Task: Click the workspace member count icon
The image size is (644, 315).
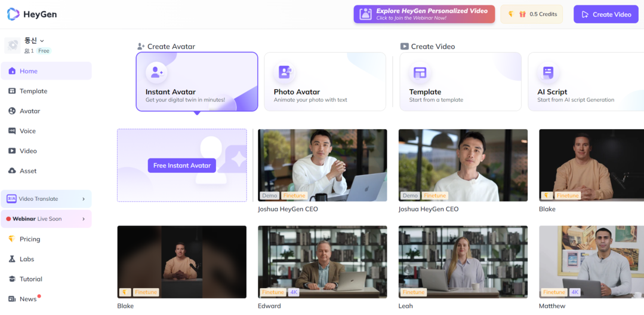Action: point(27,51)
